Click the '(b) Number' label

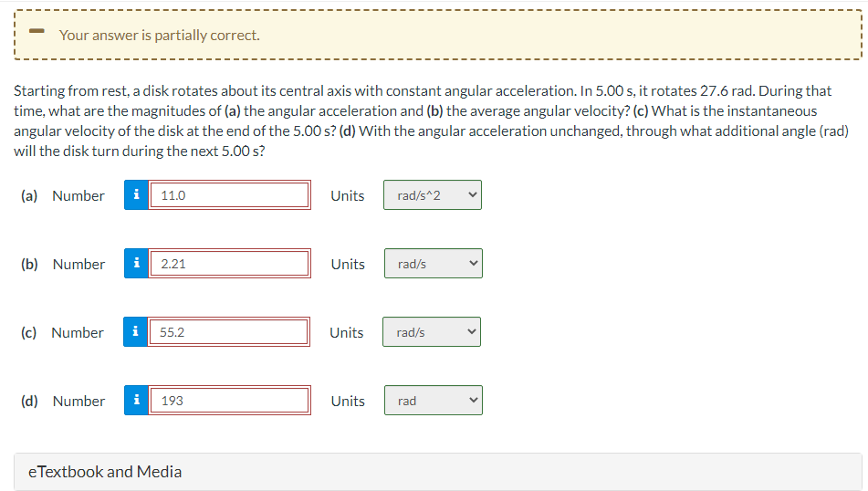(63, 264)
